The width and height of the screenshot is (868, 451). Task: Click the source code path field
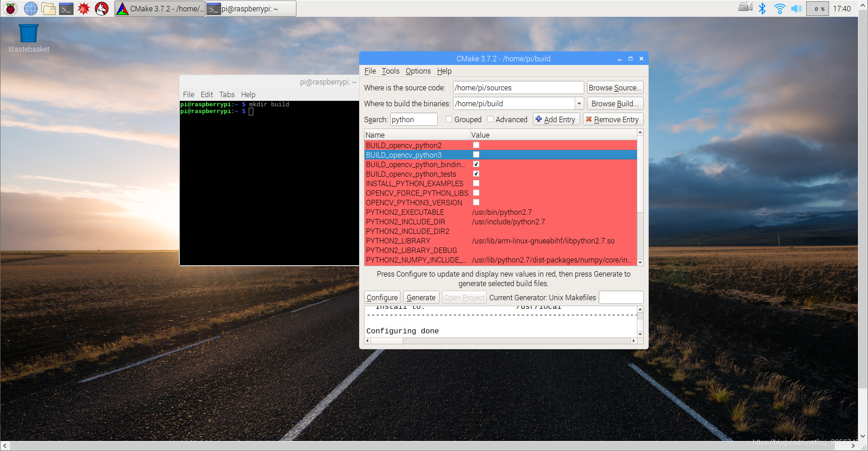(x=518, y=88)
